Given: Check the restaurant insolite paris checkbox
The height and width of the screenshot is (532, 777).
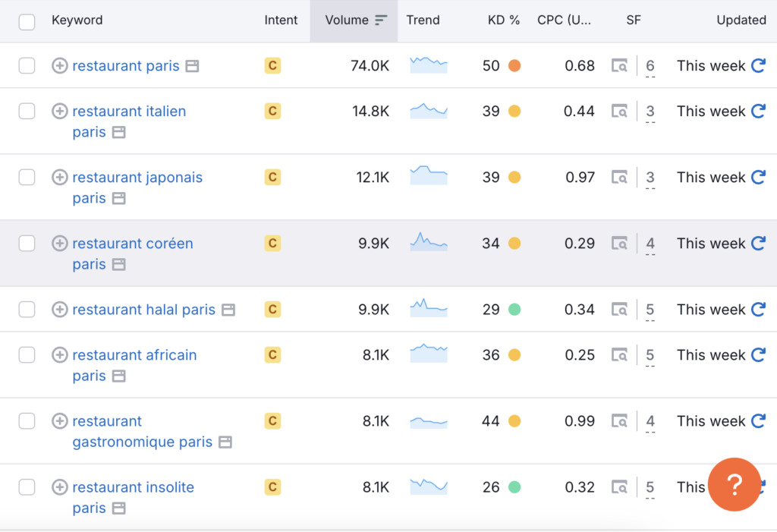Looking at the screenshot, I should (x=27, y=487).
